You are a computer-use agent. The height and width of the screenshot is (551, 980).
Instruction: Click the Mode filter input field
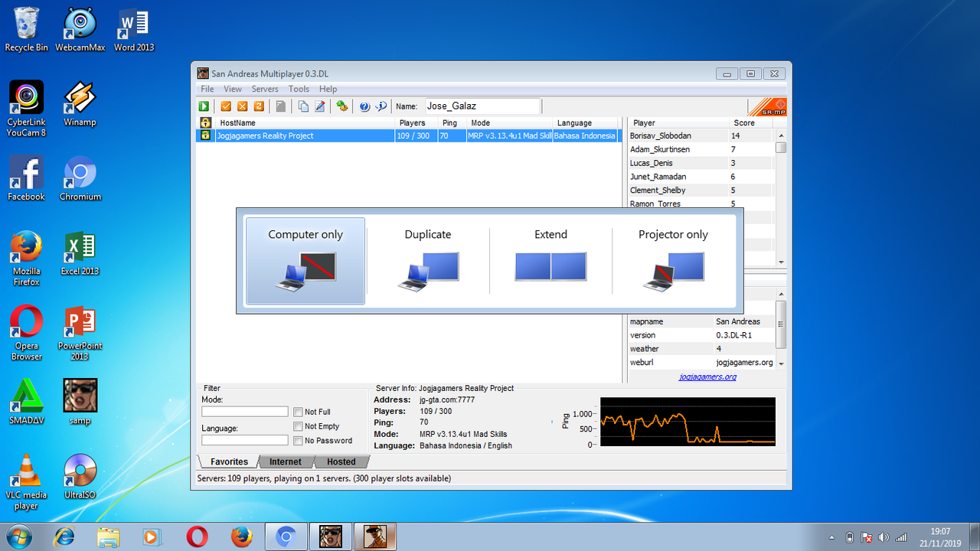[245, 412]
